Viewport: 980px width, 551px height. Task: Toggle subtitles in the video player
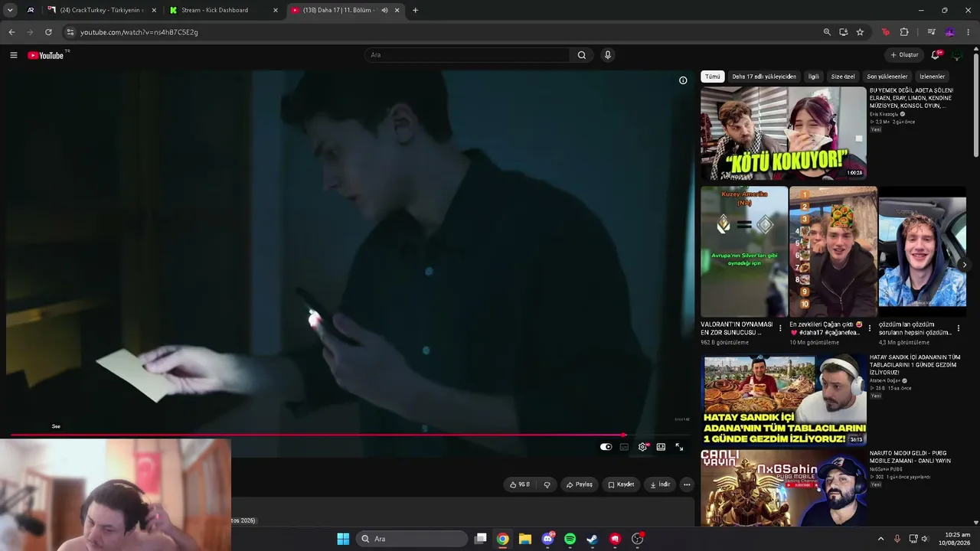coord(624,447)
